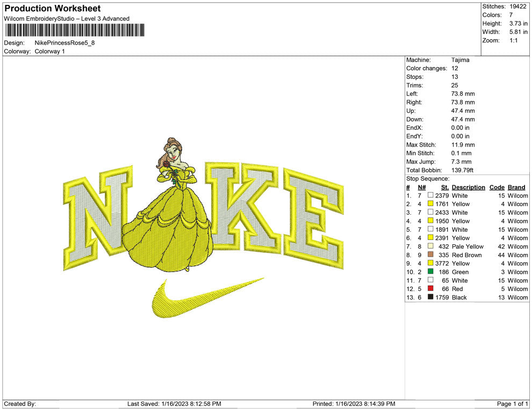532x409 pixels.
Task: Click code 42 in the Pale Yellow row
Action: click(501, 246)
